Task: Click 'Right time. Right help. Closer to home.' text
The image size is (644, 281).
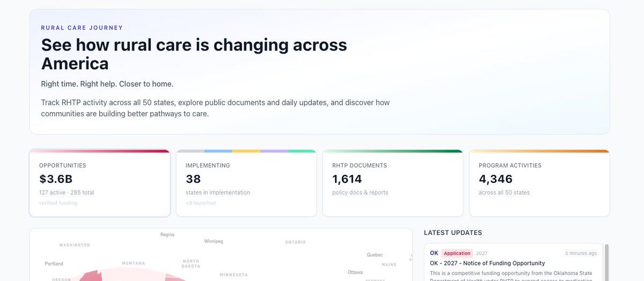Action: click(x=107, y=84)
